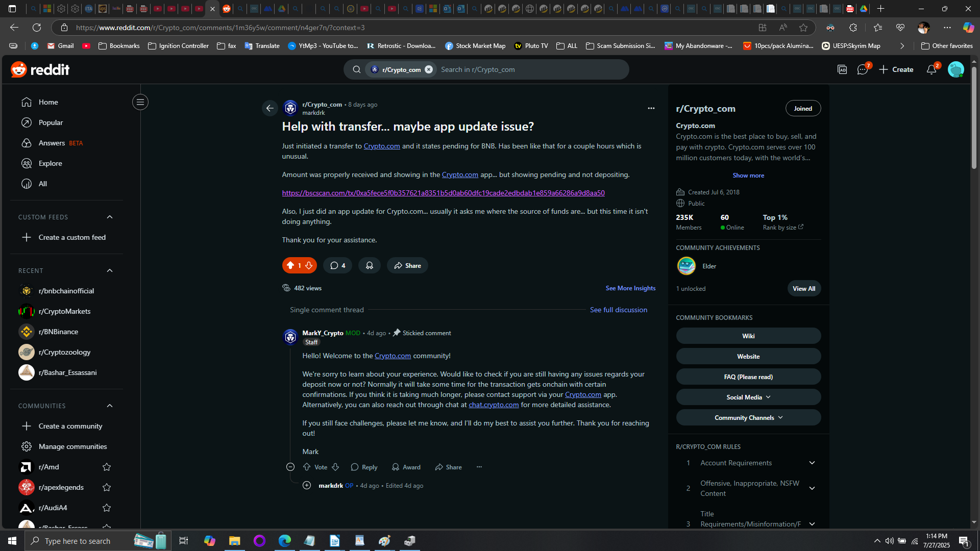Click the page vertical scrollbar
This screenshot has height=551, width=980.
point(974,117)
